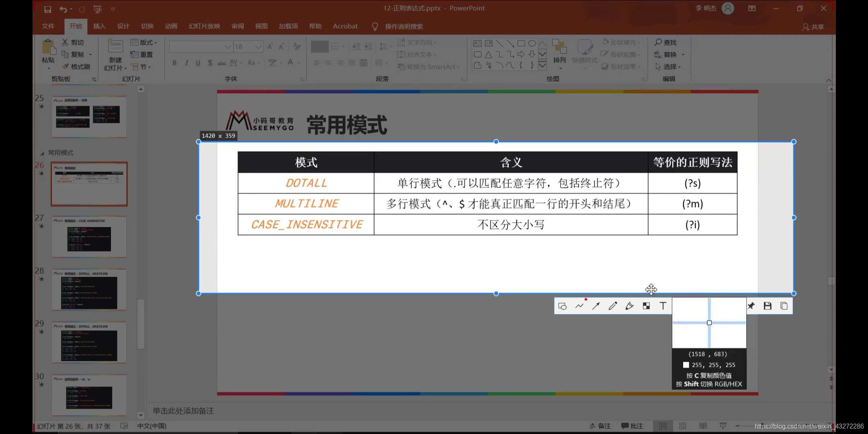Select the rectangle/ellipse shape tool in snip toolbar
868x434 pixels.
point(563,306)
